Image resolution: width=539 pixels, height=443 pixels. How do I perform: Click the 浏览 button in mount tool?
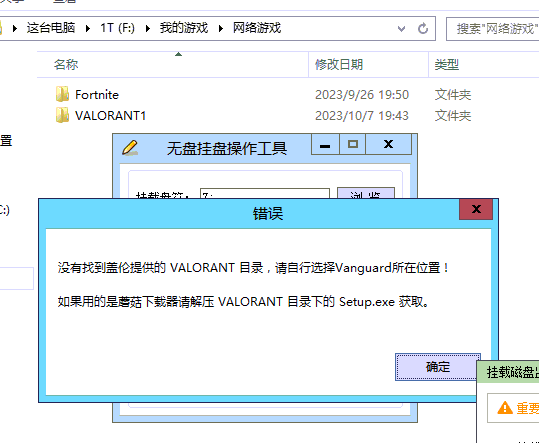tap(366, 193)
